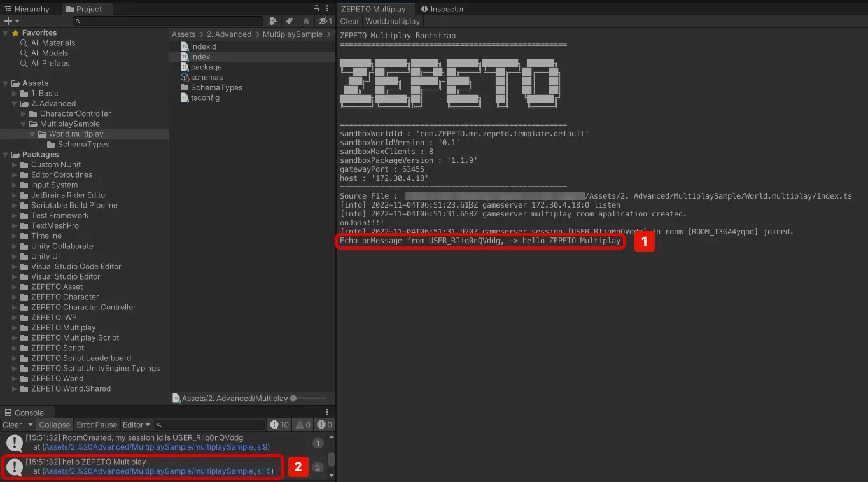Click the Search by Type icon

tap(273, 21)
